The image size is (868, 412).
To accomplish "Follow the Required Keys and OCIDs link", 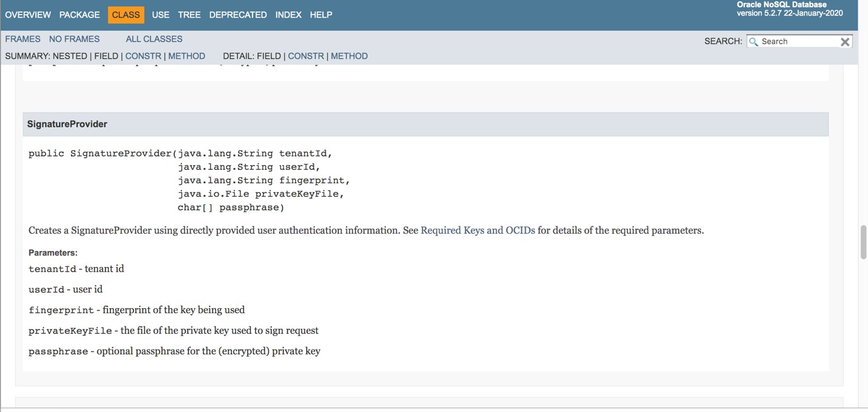I will pos(478,231).
